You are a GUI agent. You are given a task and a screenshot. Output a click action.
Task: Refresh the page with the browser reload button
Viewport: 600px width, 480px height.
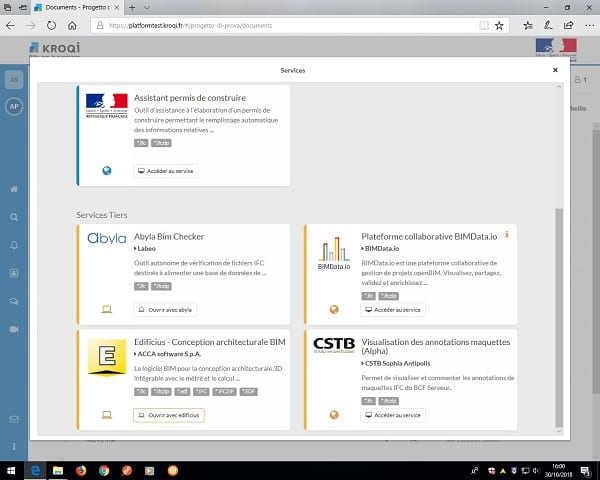51,26
